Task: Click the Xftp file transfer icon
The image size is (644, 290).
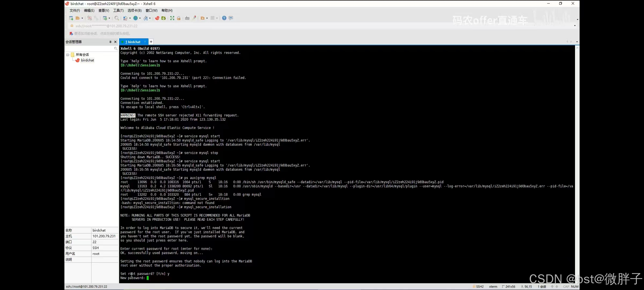Action: tap(164, 18)
